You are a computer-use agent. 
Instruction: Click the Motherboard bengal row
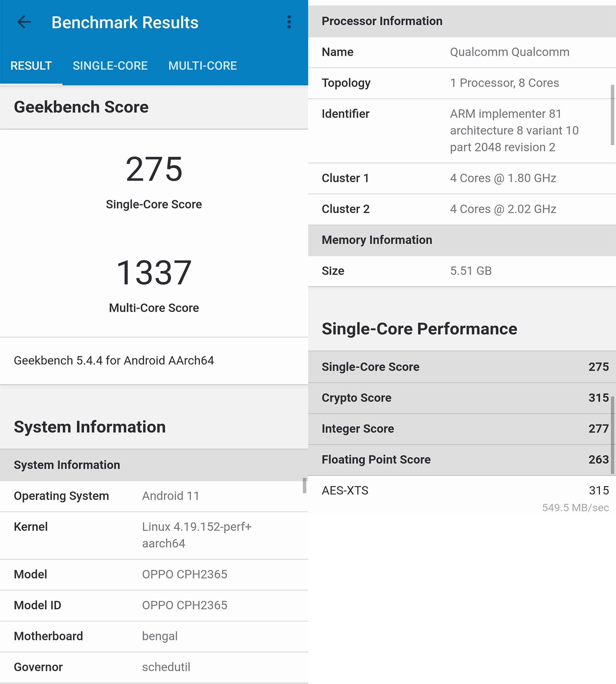[154, 636]
